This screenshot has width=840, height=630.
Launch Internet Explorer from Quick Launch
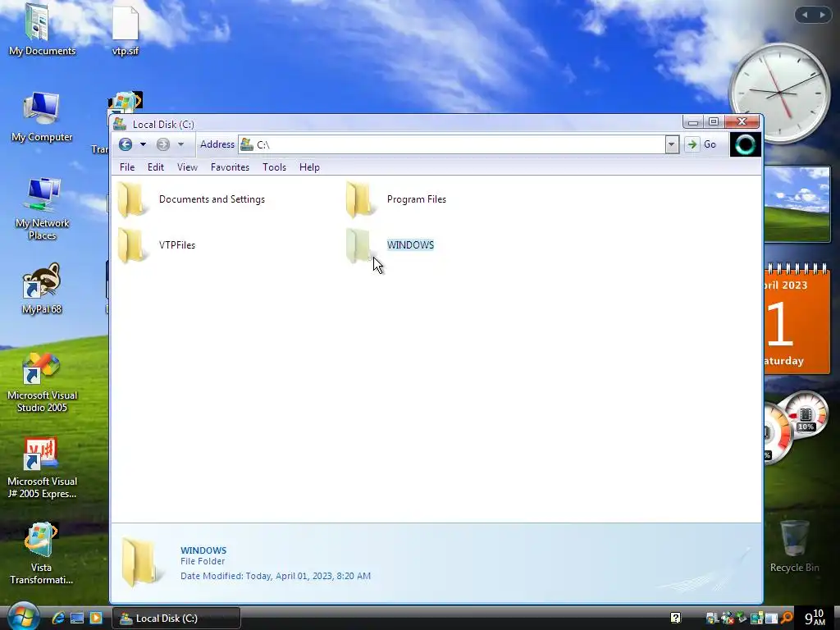click(x=58, y=619)
